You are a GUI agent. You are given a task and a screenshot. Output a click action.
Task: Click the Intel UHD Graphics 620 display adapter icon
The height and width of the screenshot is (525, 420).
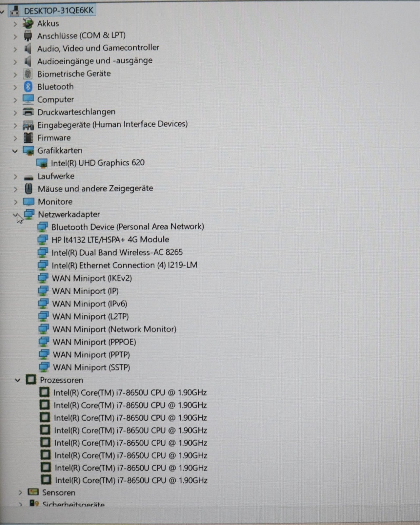click(x=42, y=163)
